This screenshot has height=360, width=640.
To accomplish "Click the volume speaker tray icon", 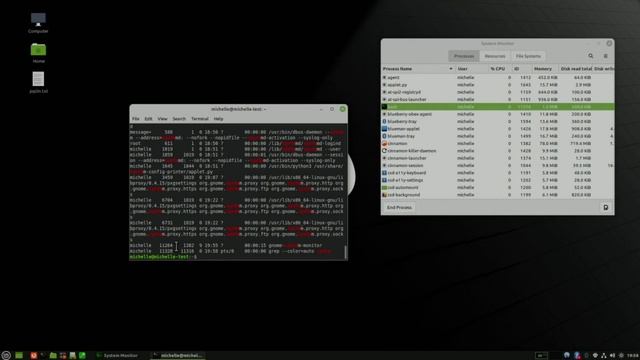I will (x=612, y=356).
